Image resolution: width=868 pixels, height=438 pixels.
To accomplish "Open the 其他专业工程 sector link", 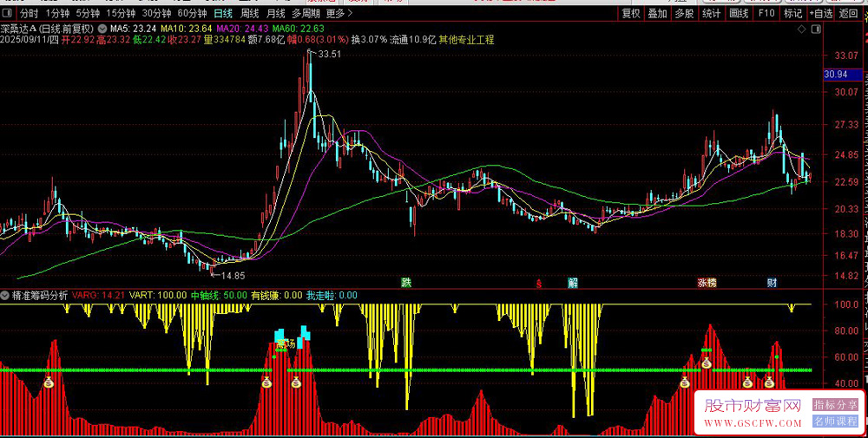I will (467, 39).
